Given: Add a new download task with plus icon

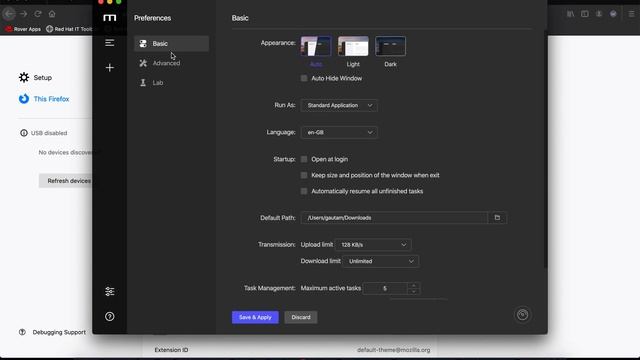Looking at the screenshot, I should click(x=109, y=67).
